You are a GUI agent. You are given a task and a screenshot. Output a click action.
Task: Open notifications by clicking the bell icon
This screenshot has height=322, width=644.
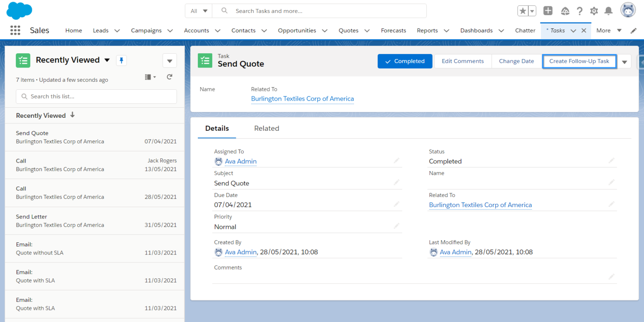coord(609,11)
